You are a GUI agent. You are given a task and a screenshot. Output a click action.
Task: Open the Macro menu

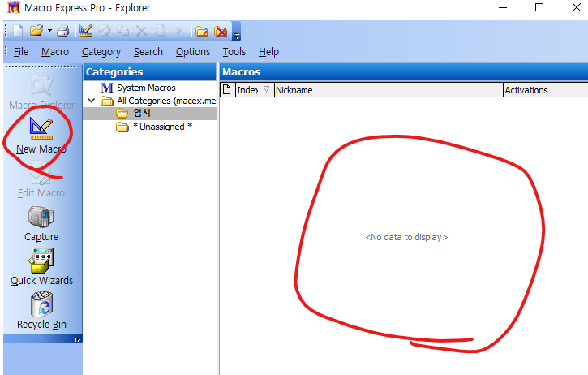coord(55,52)
